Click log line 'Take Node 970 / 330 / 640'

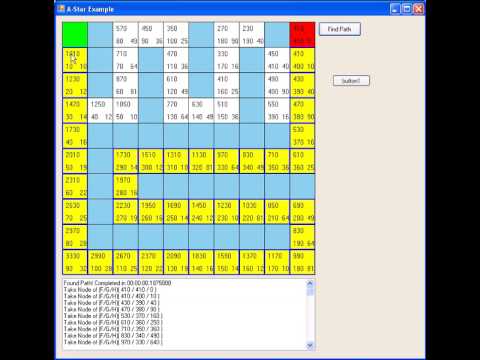pyautogui.click(x=113, y=342)
